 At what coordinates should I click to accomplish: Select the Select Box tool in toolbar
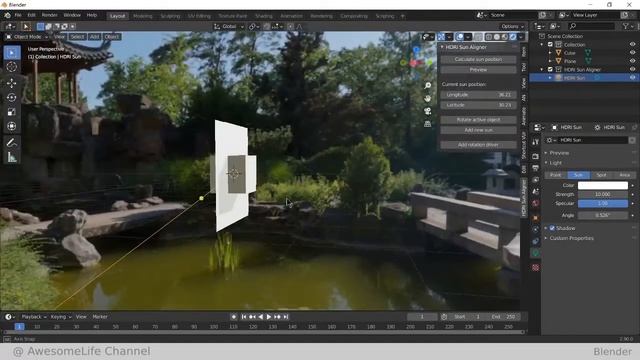coord(11,53)
